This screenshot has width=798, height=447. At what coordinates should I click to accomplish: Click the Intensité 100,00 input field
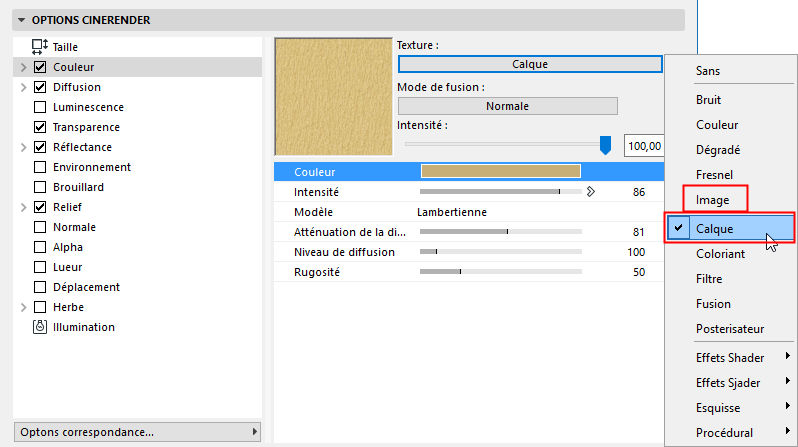pos(644,146)
